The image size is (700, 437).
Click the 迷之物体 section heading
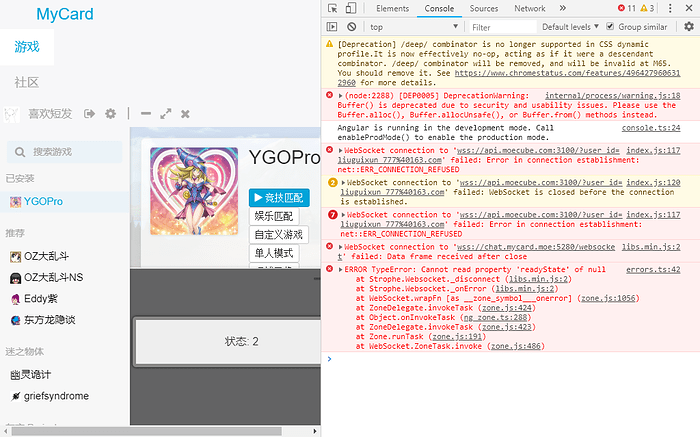pyautogui.click(x=25, y=352)
